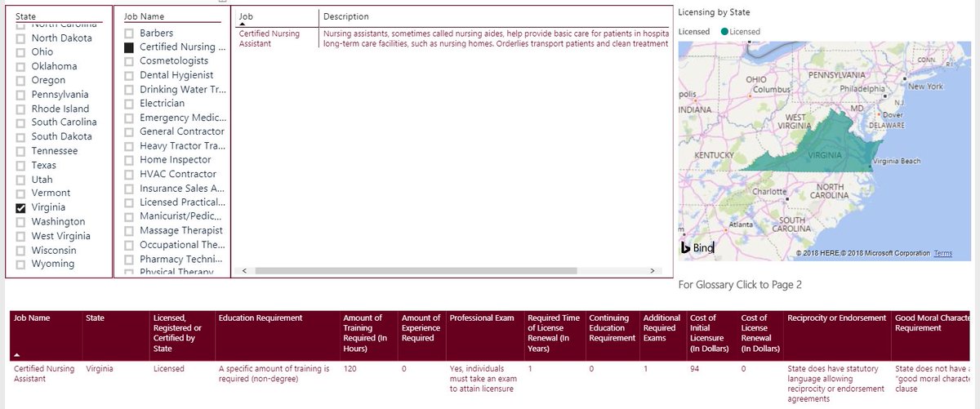Tick the Pharmacy Techni... checkbox
Viewport: 980px width, 409px height.
129,260
